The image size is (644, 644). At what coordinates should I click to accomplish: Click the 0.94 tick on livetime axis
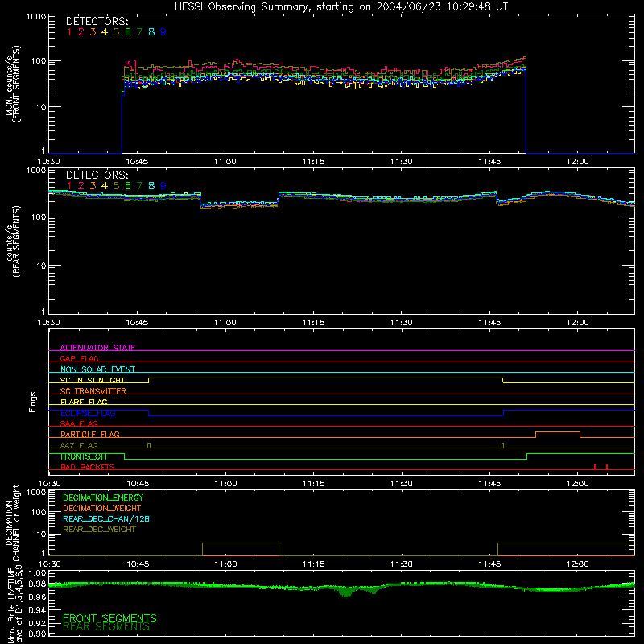click(x=37, y=609)
